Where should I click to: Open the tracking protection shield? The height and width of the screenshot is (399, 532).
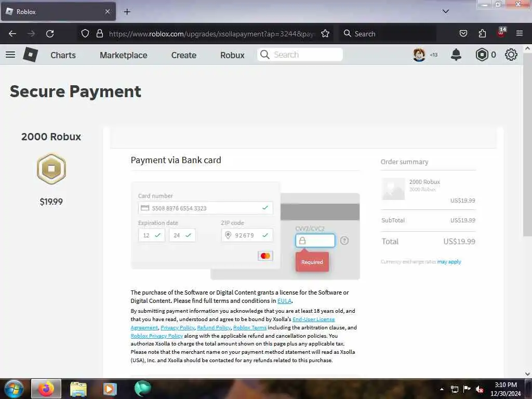click(85, 34)
